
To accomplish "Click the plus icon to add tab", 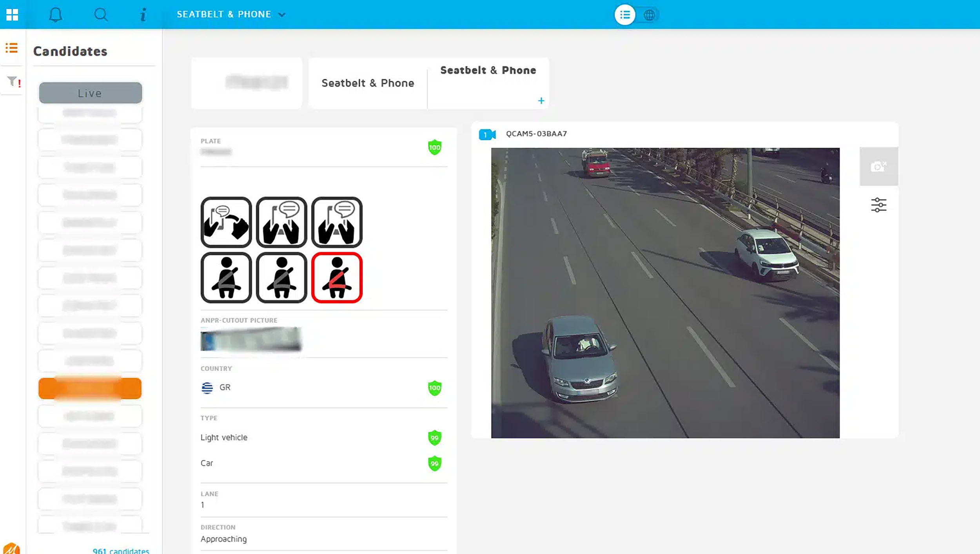I will 541,101.
